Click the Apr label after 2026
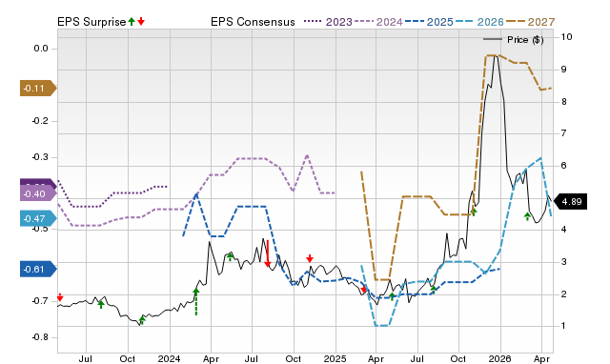Image resolution: width=610 pixels, height=364 pixels. (x=541, y=358)
